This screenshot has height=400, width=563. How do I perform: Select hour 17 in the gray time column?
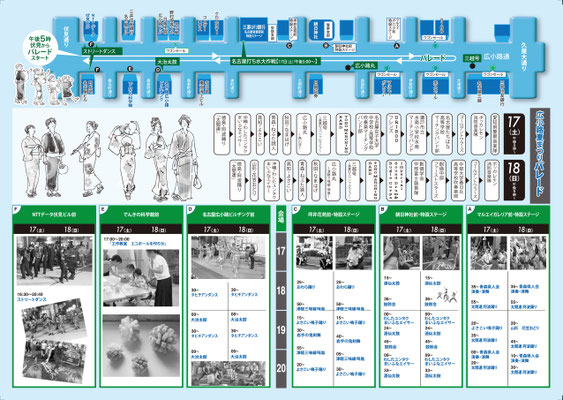(x=281, y=251)
